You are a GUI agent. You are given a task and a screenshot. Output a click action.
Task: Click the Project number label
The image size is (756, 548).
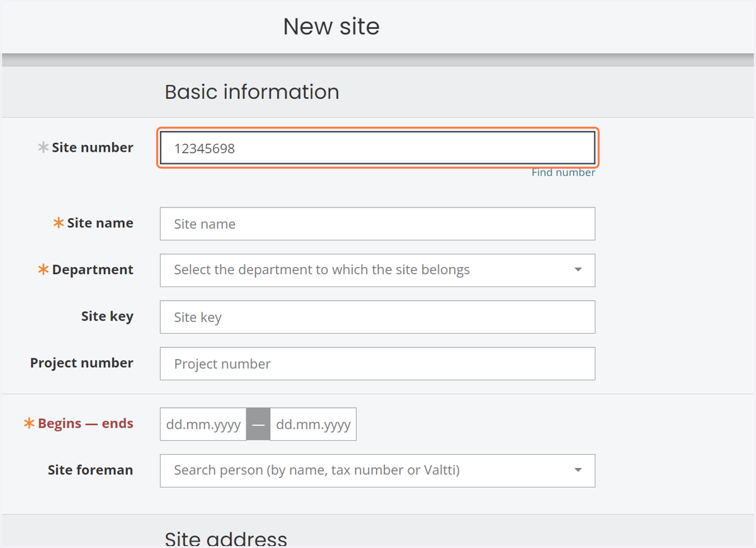[82, 363]
